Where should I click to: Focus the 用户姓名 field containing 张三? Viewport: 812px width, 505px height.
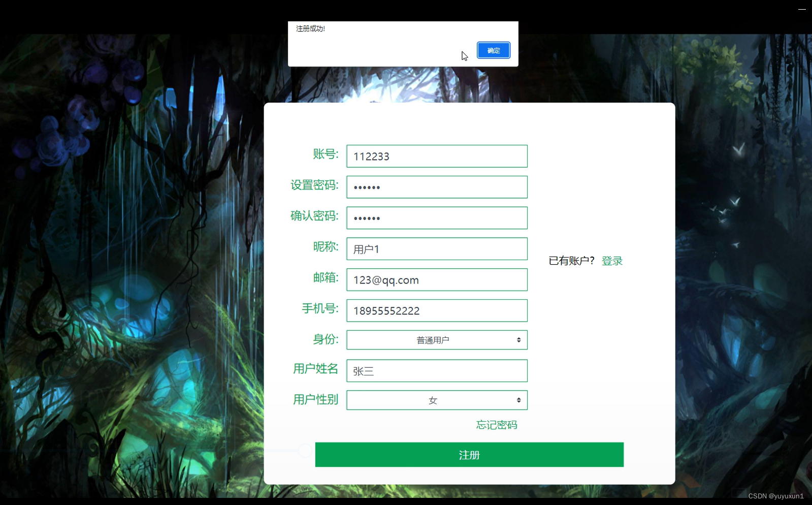click(437, 371)
